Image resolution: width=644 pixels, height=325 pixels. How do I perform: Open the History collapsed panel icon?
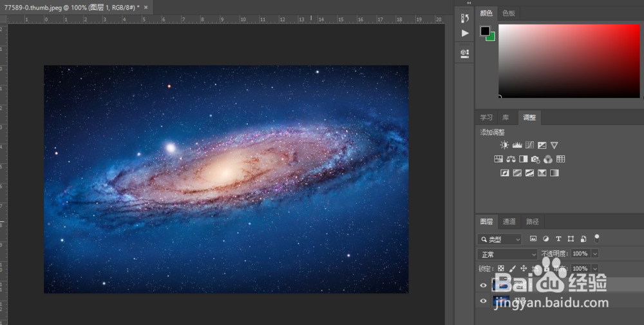[x=465, y=18]
